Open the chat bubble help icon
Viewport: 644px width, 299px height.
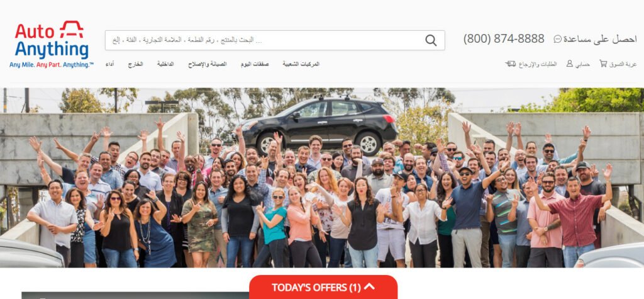pos(557,39)
